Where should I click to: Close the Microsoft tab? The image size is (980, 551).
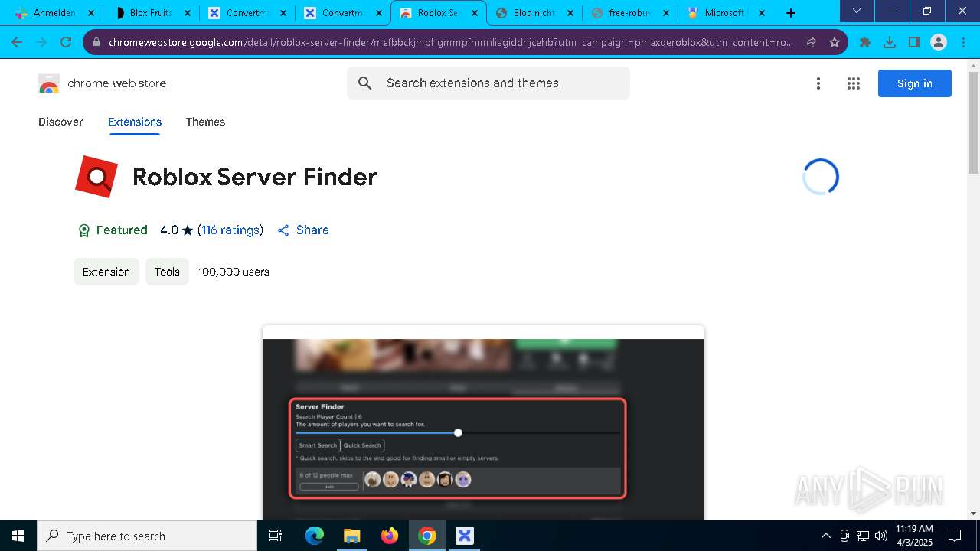pos(761,13)
